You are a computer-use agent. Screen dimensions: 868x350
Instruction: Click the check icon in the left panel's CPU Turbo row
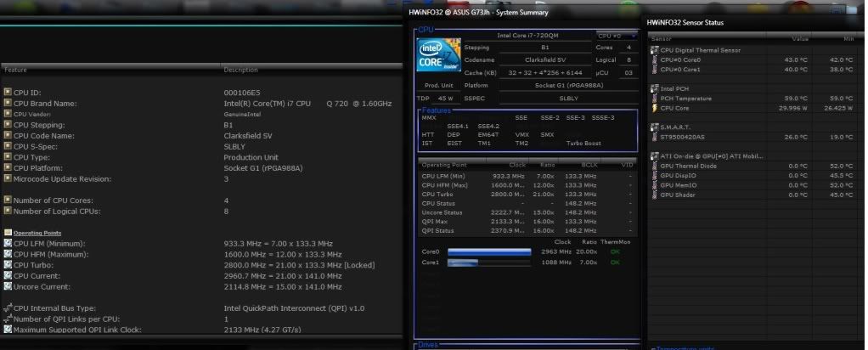coord(8,265)
